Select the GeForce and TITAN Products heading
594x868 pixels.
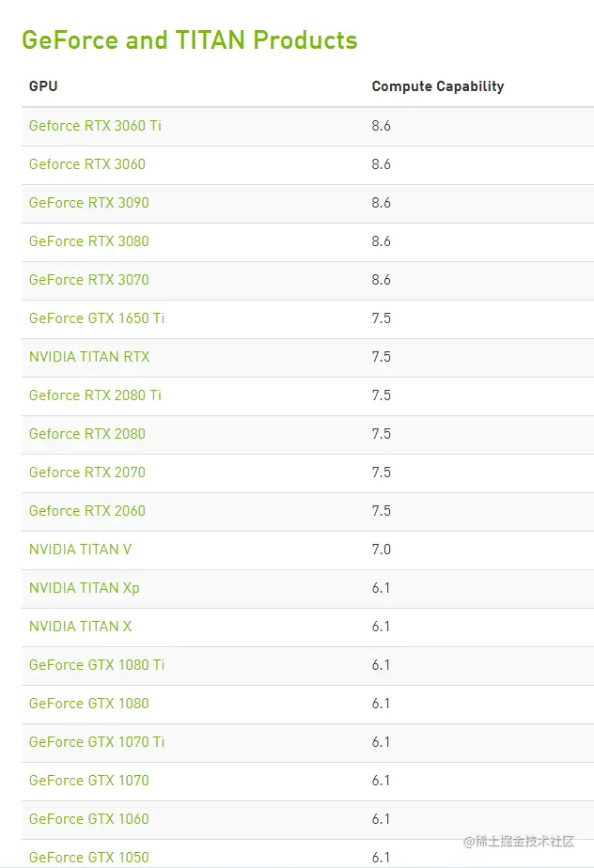190,40
